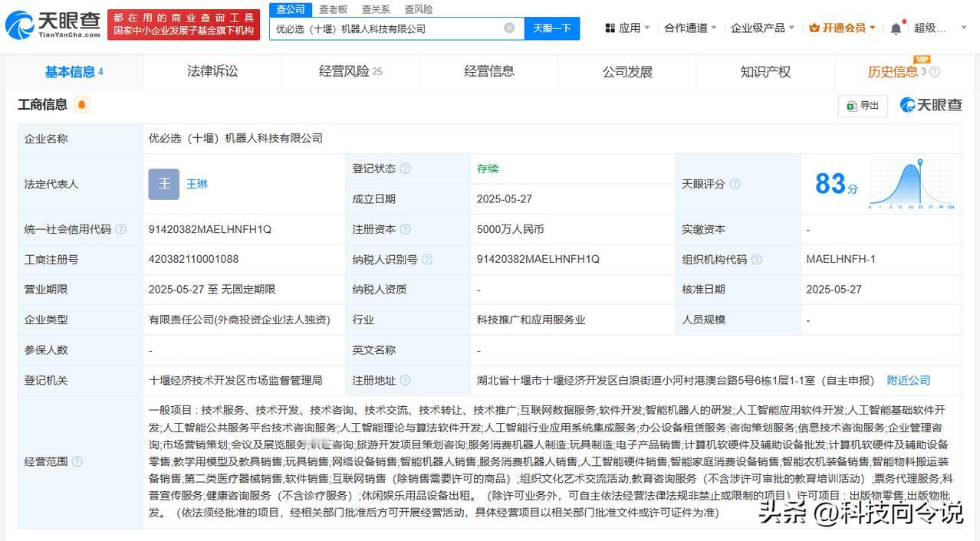Select the 经营信息 tab

489,72
